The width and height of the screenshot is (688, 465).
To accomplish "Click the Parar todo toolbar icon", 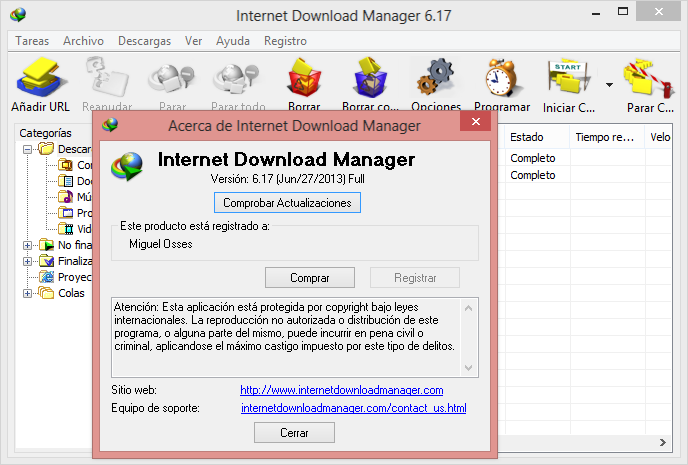I will pos(237,78).
